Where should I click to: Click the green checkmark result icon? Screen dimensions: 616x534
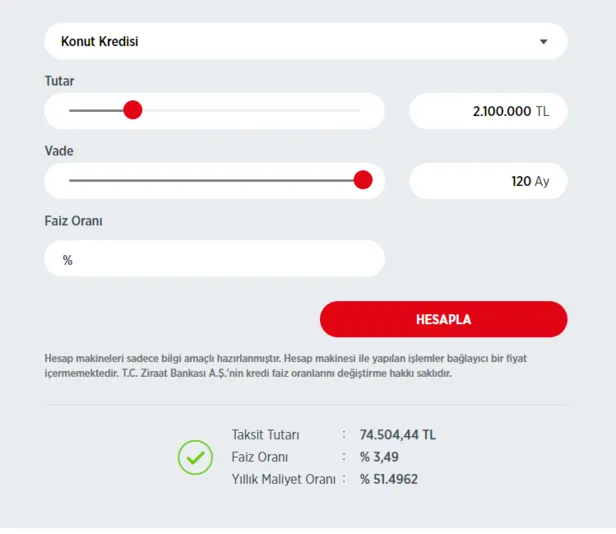pos(195,457)
